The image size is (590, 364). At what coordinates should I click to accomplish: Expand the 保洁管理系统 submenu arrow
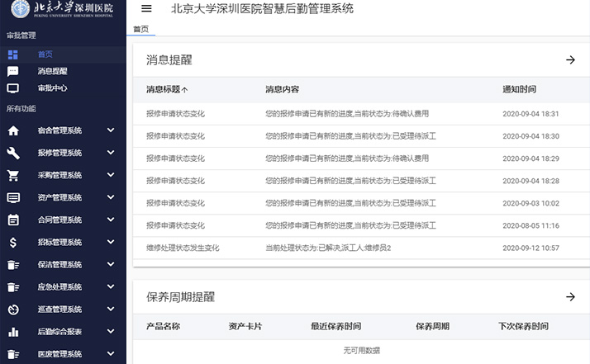(111, 265)
